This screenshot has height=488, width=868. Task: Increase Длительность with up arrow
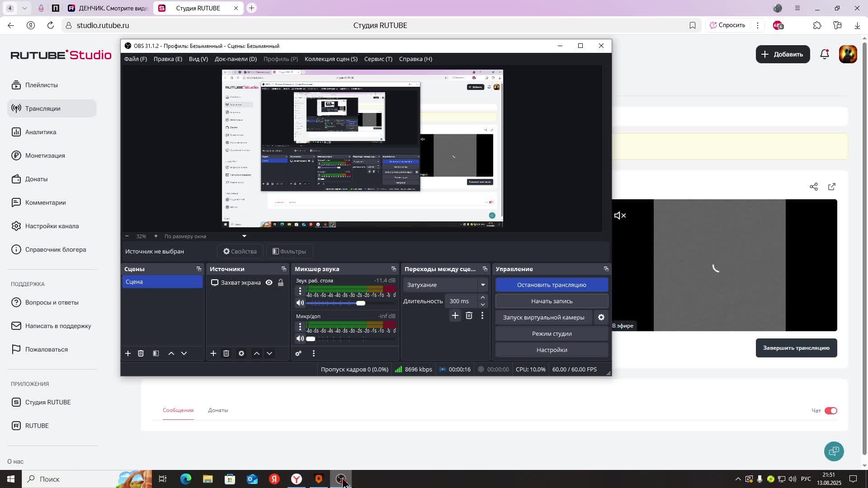(x=483, y=297)
